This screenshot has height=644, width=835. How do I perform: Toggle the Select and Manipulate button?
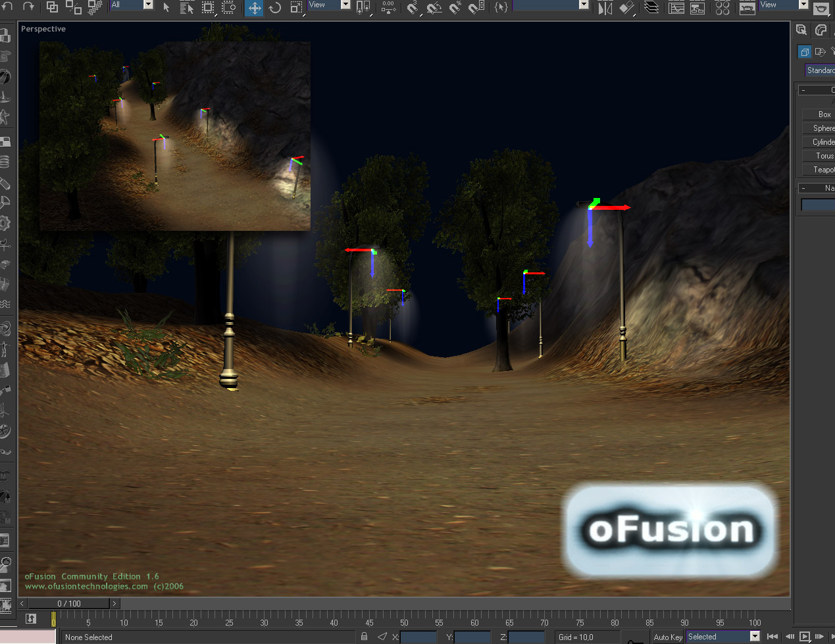(388, 7)
